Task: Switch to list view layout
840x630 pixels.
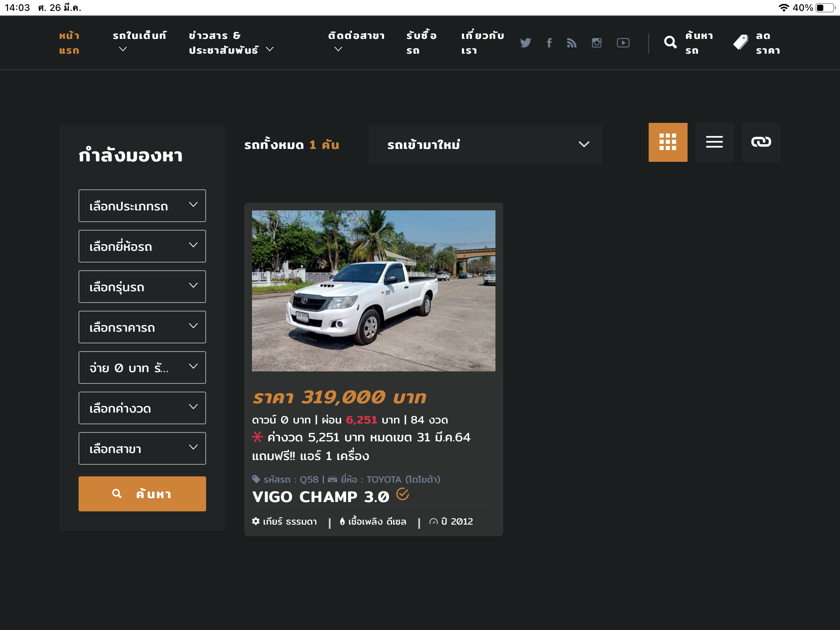Action: (x=714, y=142)
